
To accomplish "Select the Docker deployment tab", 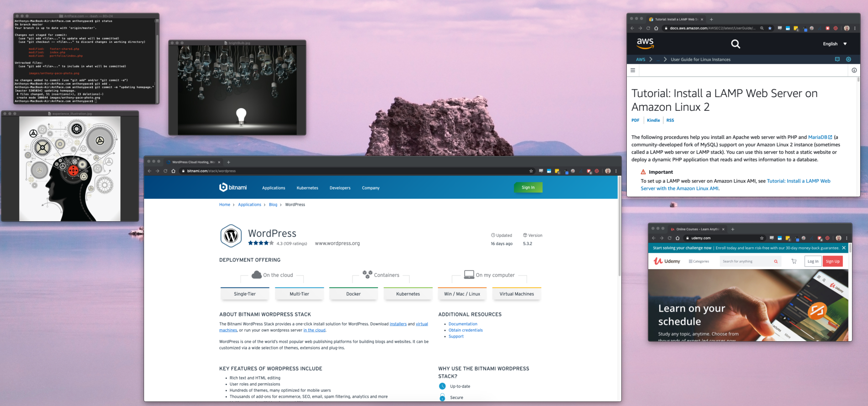I will coord(353,294).
